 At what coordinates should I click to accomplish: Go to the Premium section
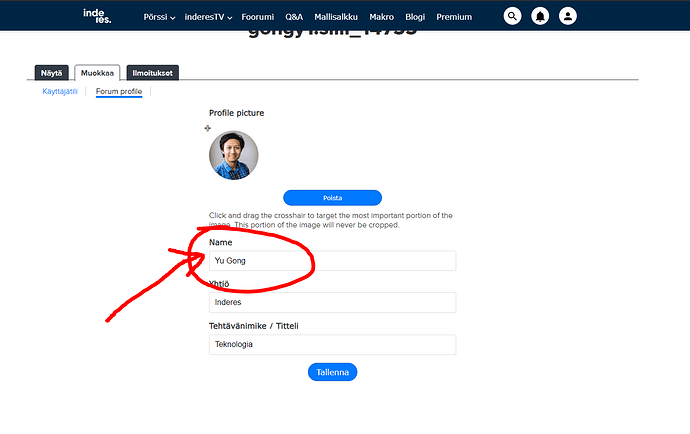point(454,17)
